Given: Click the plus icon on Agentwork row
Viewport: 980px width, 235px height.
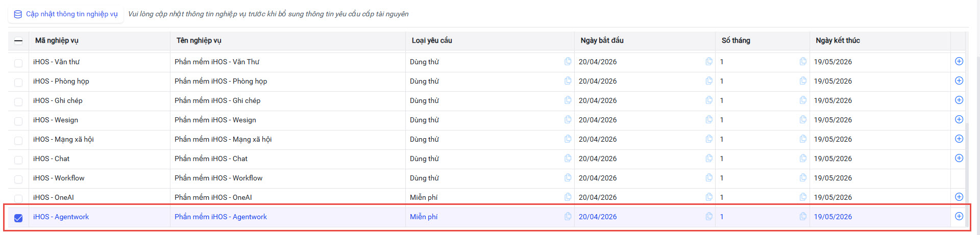Looking at the screenshot, I should (x=959, y=216).
